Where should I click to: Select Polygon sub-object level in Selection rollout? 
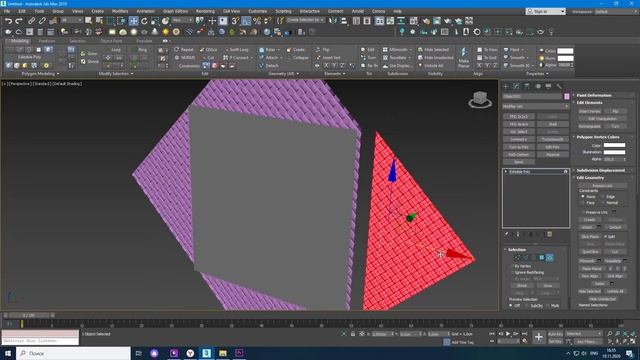[542, 258]
